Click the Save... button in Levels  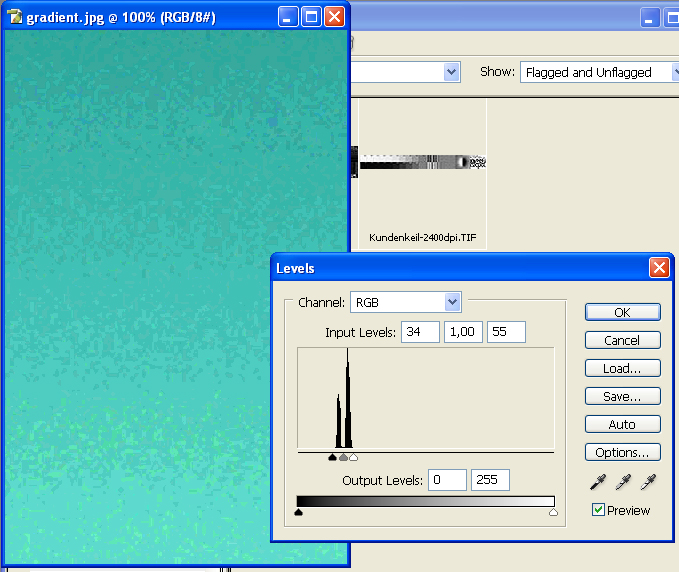pos(622,396)
